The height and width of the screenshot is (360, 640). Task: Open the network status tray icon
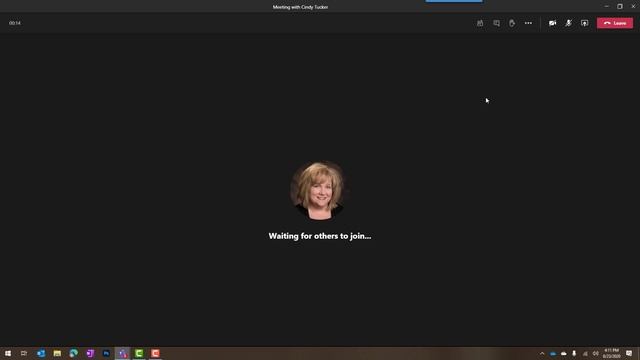coord(585,353)
